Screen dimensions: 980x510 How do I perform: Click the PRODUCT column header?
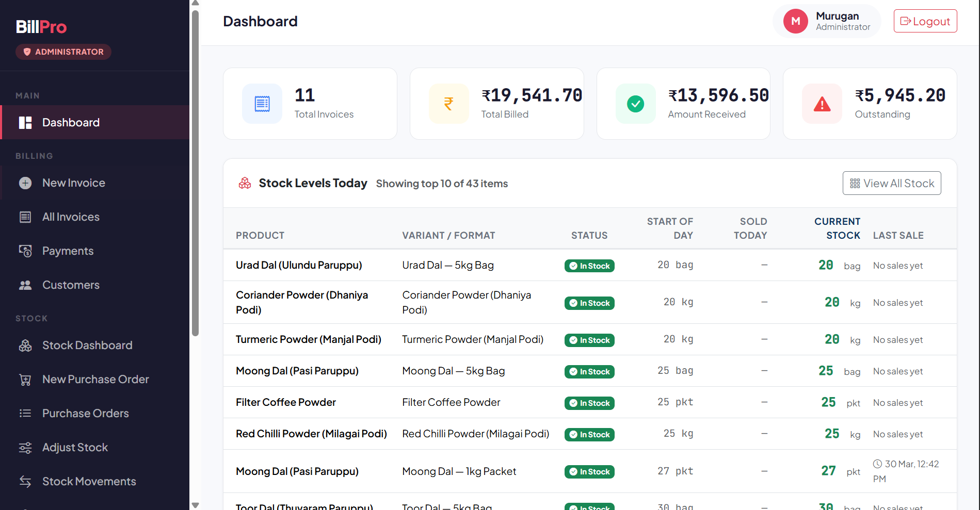point(260,236)
